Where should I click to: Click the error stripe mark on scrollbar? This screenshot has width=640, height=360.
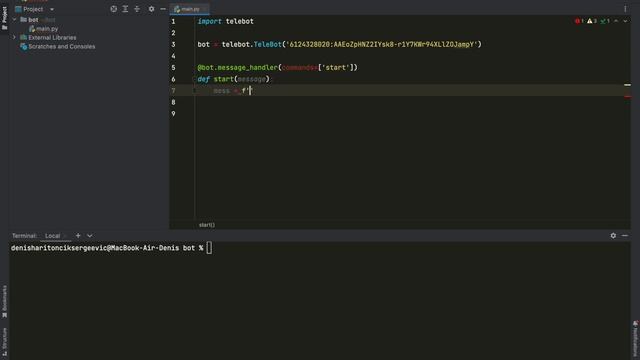point(627,97)
